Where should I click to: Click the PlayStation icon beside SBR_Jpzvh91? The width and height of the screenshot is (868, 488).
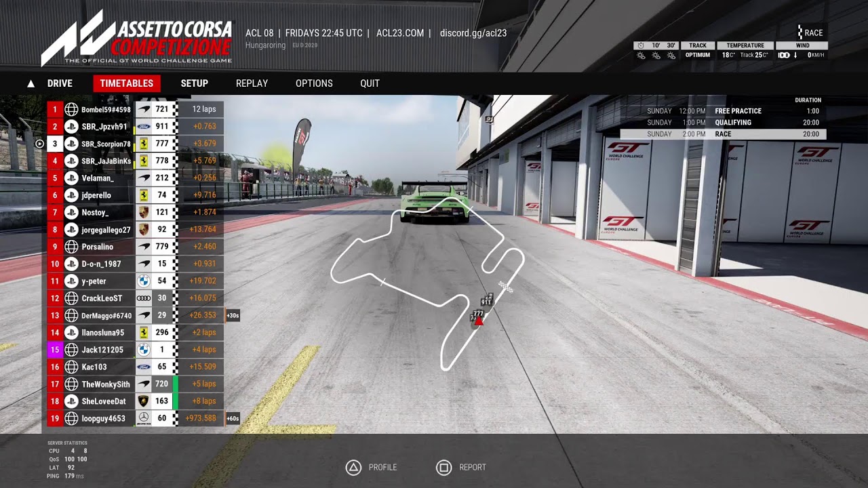pos(72,127)
